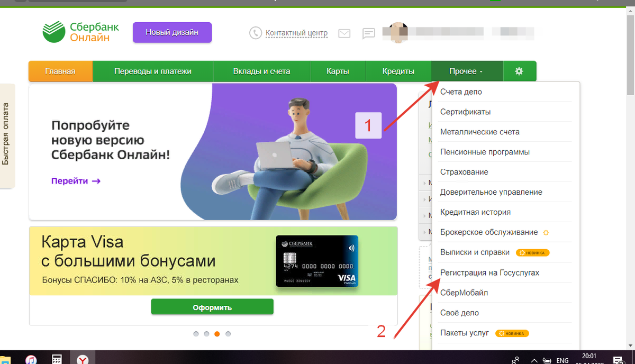Select Сертификаты in the menu
635x364 pixels.
505,112
